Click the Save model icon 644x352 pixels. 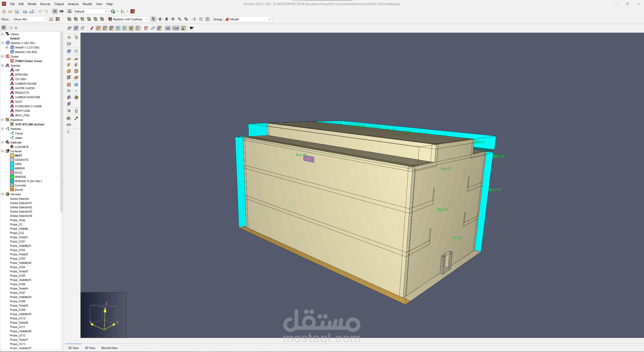click(x=17, y=11)
